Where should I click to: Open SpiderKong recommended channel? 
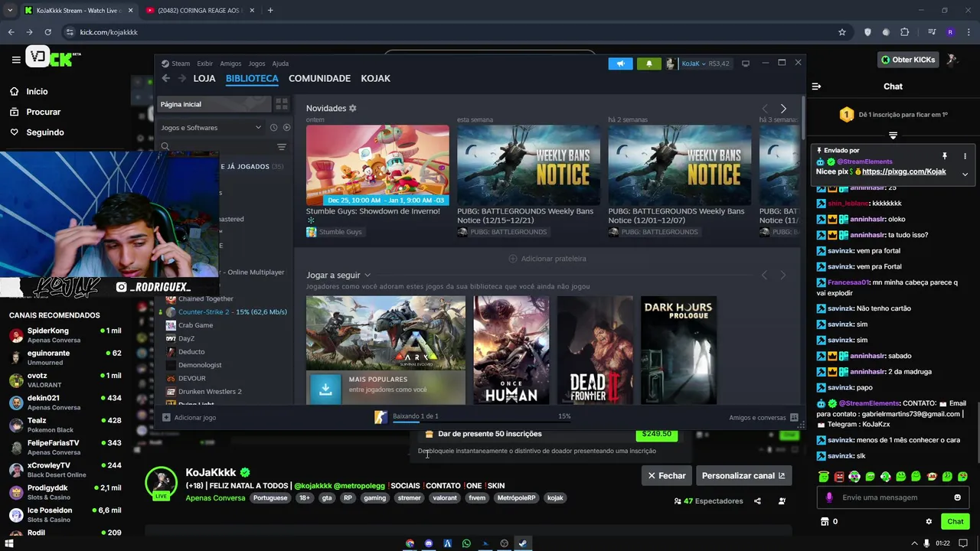pyautogui.click(x=65, y=335)
